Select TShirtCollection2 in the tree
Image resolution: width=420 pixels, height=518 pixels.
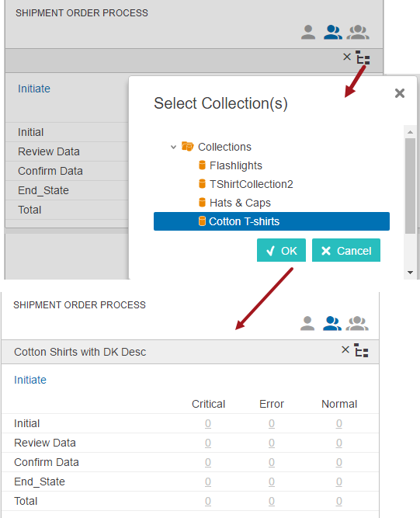point(251,184)
